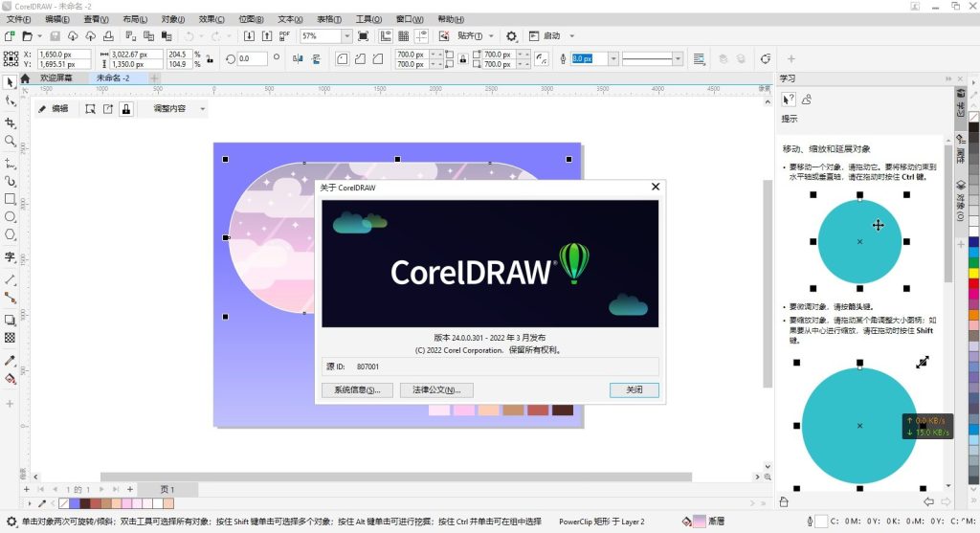Click the Full-screen preview icon
This screenshot has height=533, width=980.
point(363,36)
